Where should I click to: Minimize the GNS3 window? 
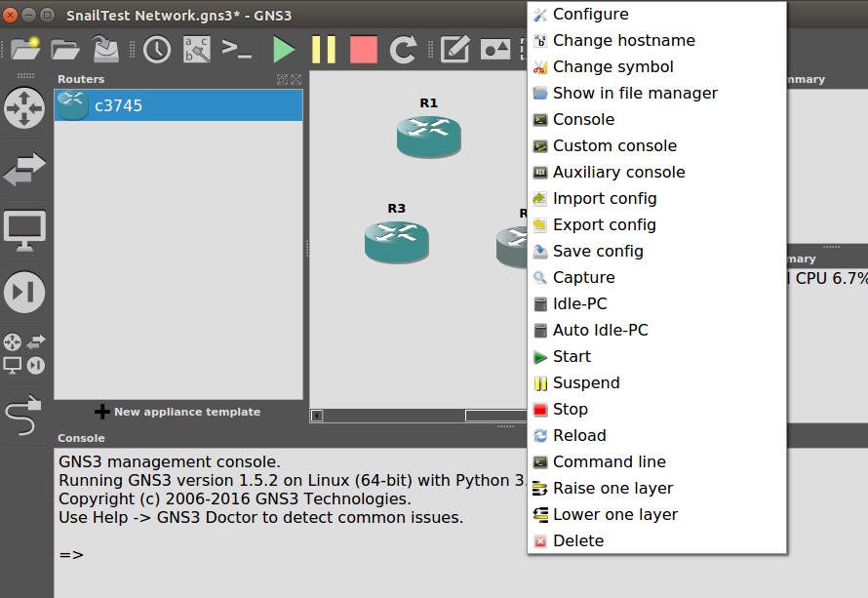[x=29, y=15]
